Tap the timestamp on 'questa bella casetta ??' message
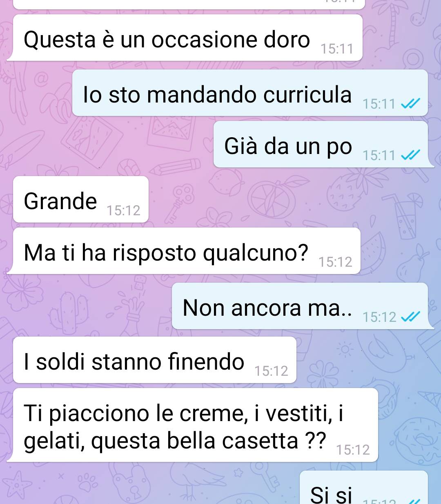441x504 pixels. point(353,450)
